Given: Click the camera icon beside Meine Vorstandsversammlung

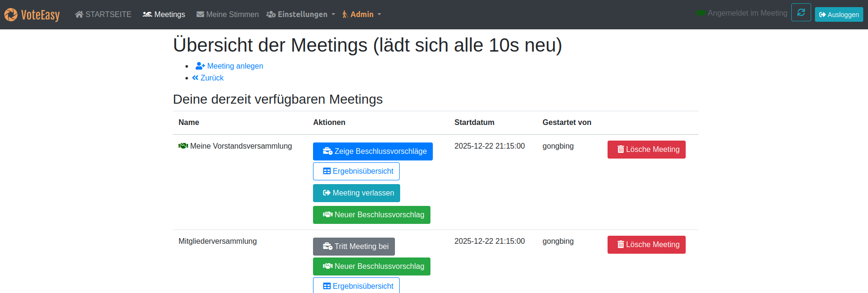Looking at the screenshot, I should [x=183, y=146].
